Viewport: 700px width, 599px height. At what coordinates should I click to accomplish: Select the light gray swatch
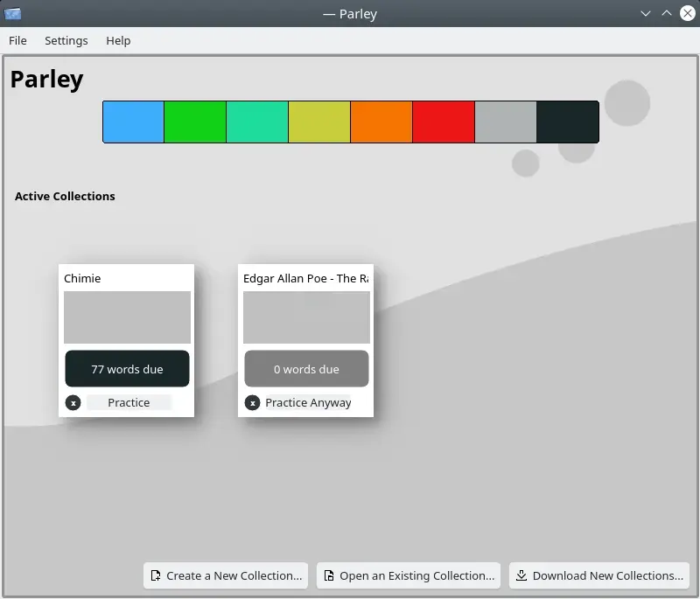pos(506,122)
